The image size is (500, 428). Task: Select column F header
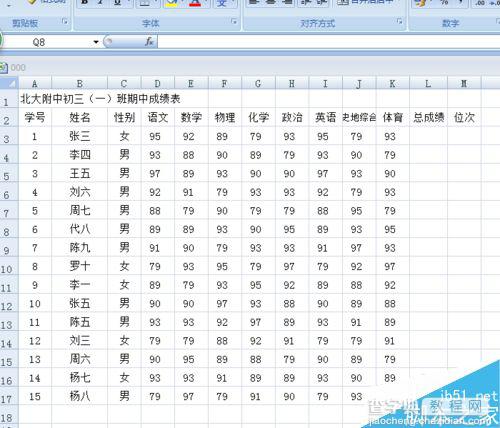(x=225, y=83)
